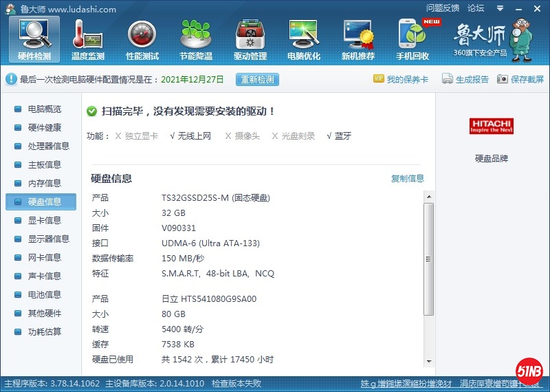This screenshot has height=392, width=550.
Task: Select 处理器信息 in the sidebar
Action: [48, 146]
